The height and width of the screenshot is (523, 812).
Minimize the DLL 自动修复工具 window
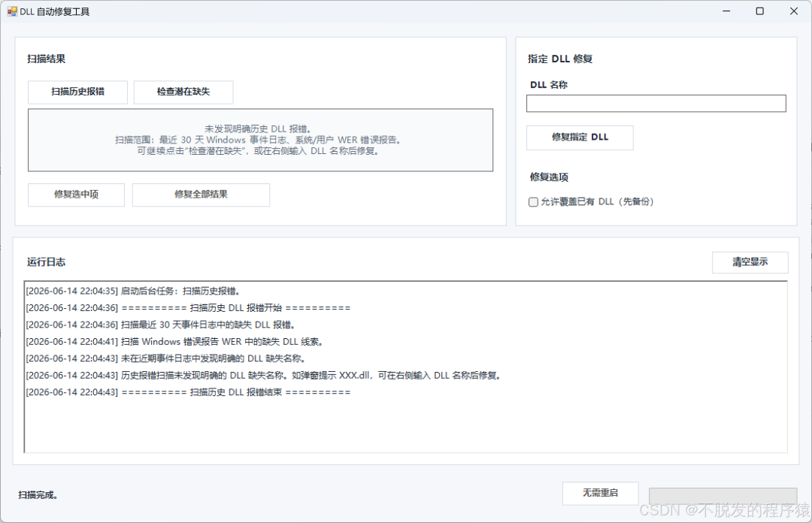(x=726, y=11)
